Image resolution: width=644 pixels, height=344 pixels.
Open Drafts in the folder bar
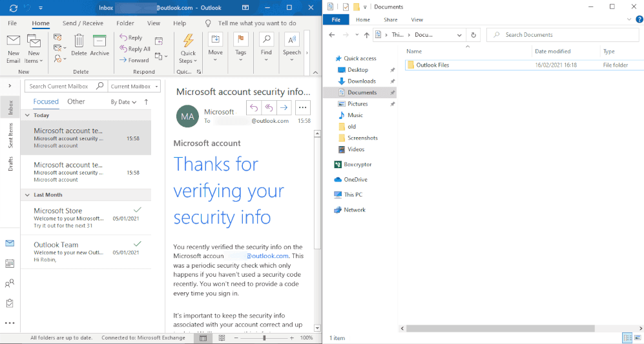[x=10, y=164]
